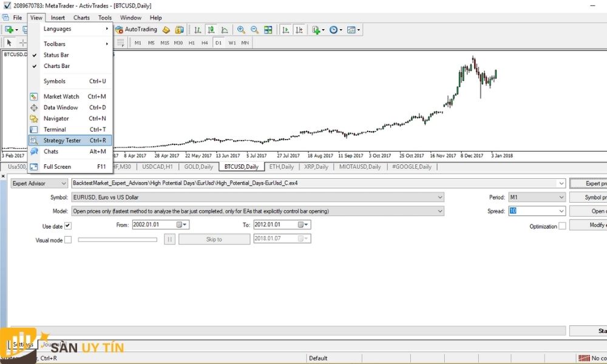607x364 pixels.
Task: Click the New Chart toolbar icon
Action: 9,30
